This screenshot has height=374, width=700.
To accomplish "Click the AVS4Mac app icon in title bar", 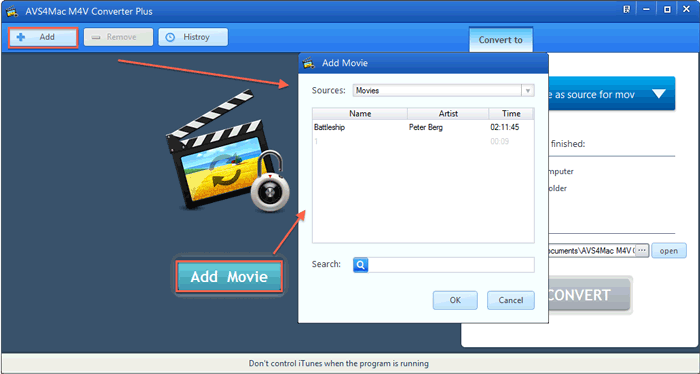I will coord(12,11).
